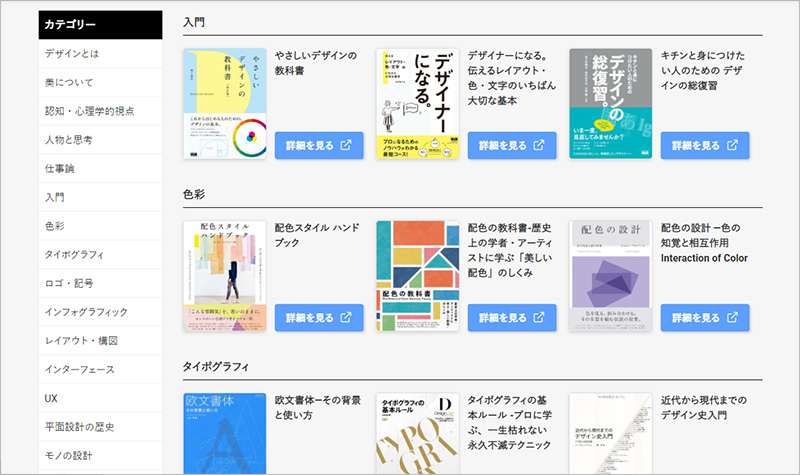800x475 pixels.
Task: Click 詳細を見る for 配色の教科書
Action: (x=512, y=318)
